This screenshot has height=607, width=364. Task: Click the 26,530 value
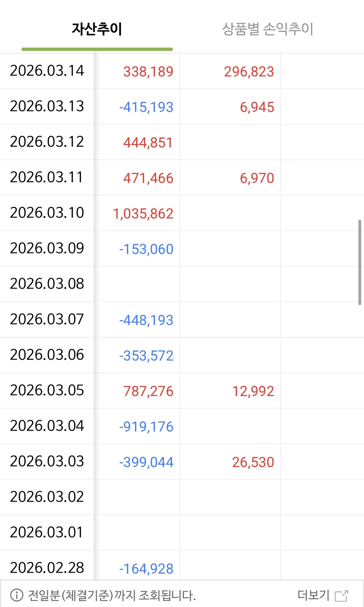(253, 462)
